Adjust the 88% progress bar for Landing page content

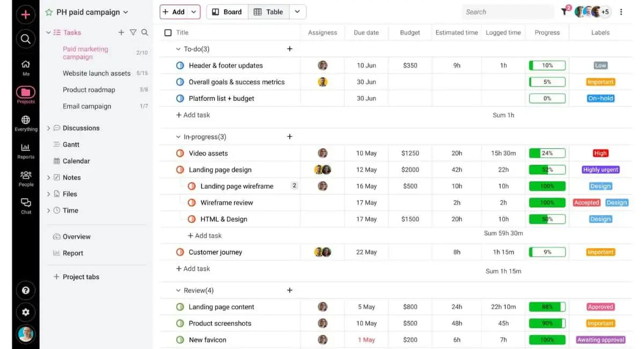pyautogui.click(x=547, y=307)
